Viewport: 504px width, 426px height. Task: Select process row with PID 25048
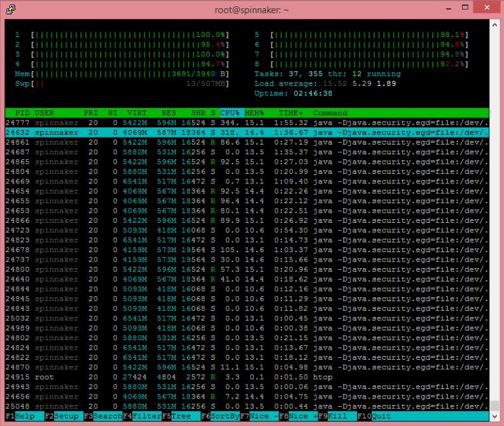tap(247, 406)
